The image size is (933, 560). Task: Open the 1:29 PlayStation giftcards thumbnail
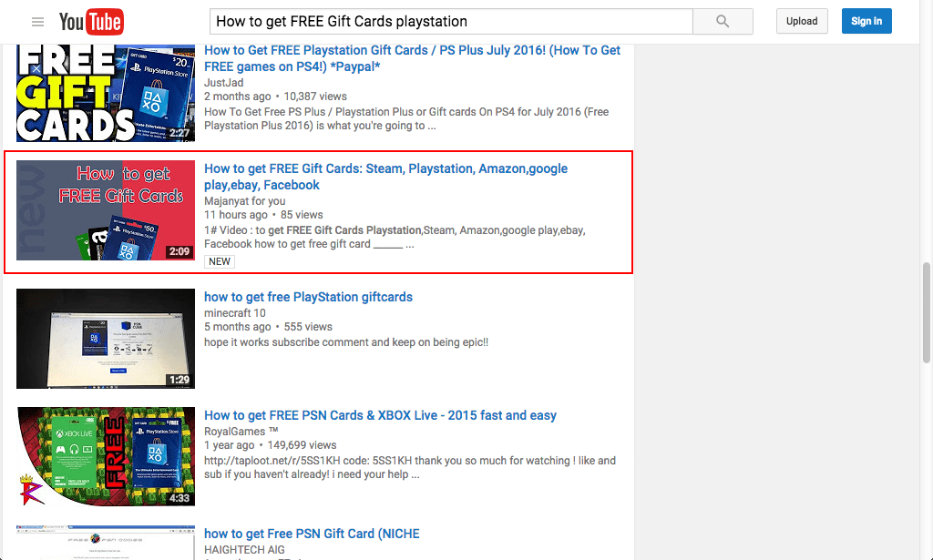click(x=106, y=339)
